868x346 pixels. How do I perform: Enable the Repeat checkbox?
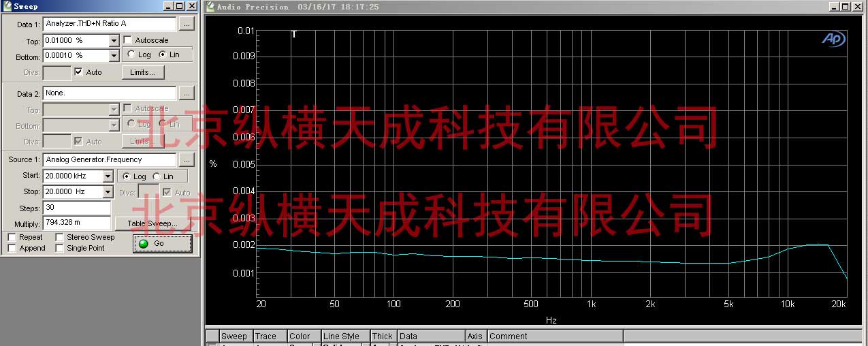pyautogui.click(x=12, y=237)
